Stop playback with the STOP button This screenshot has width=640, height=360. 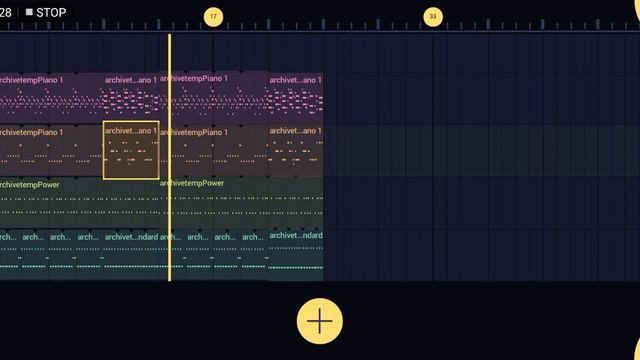tap(46, 13)
